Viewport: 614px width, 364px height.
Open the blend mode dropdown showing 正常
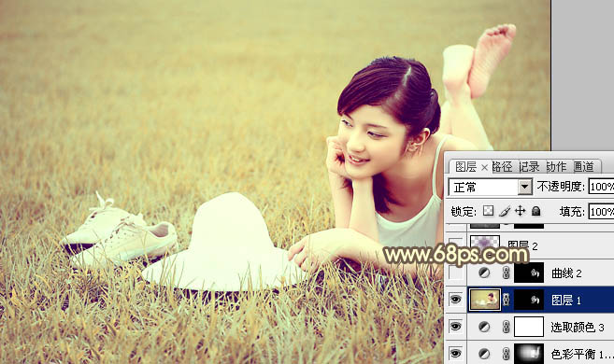491,188
